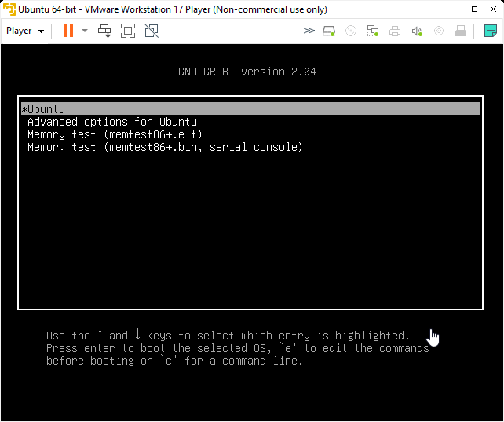The image size is (504, 422).
Task: Send Ctrl+Alt+Del to the virtual machine
Action: click(104, 31)
